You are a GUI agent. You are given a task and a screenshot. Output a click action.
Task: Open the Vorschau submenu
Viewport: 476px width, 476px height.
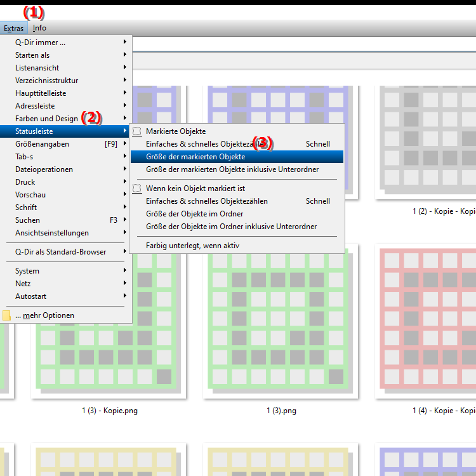click(x=66, y=195)
